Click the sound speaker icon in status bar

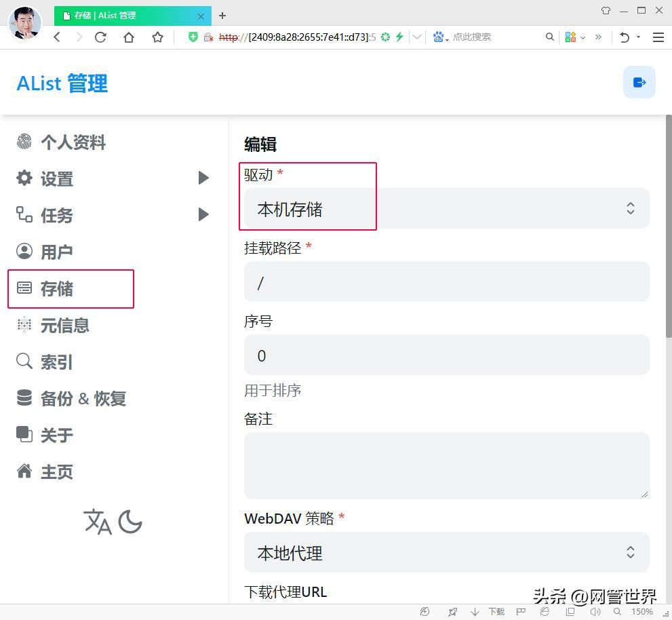(x=595, y=612)
